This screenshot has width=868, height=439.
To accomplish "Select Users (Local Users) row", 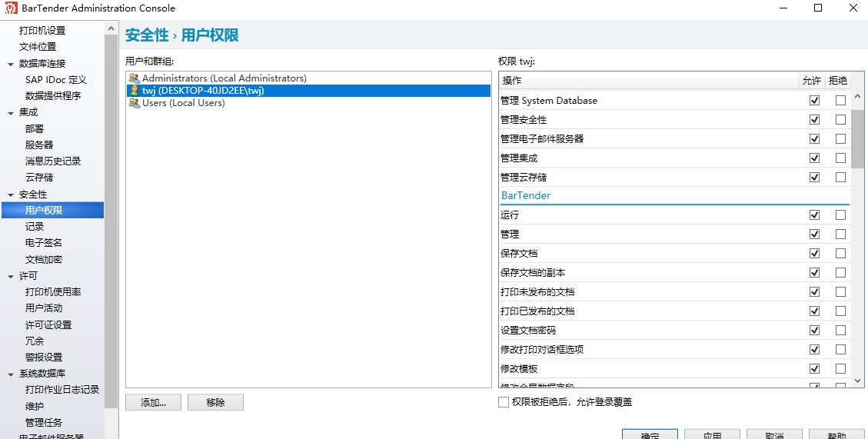I will [x=308, y=103].
